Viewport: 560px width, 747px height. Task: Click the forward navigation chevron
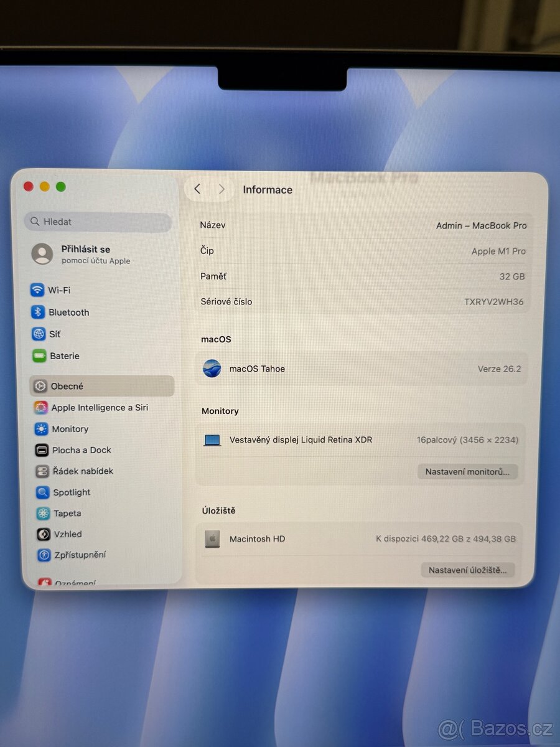point(222,189)
